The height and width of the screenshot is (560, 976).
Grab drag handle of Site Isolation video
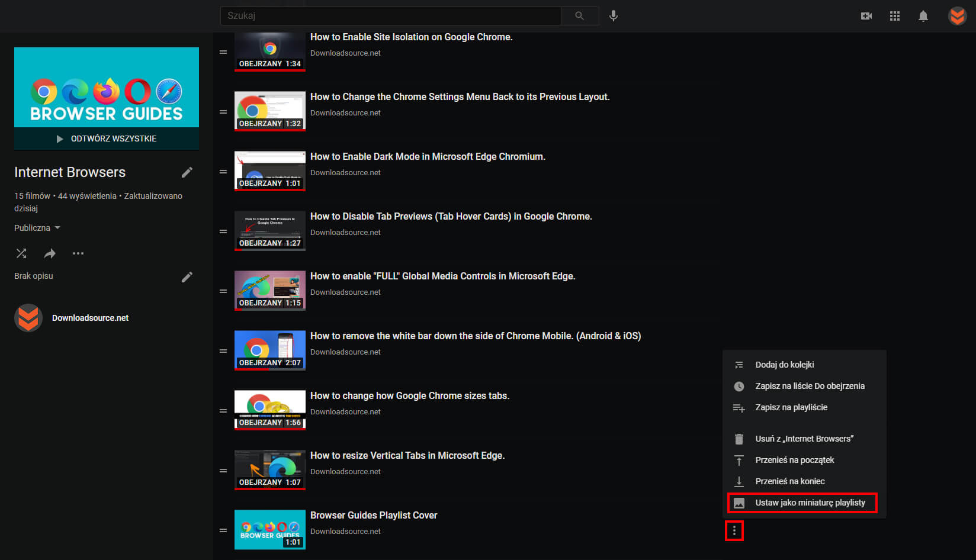click(x=223, y=52)
